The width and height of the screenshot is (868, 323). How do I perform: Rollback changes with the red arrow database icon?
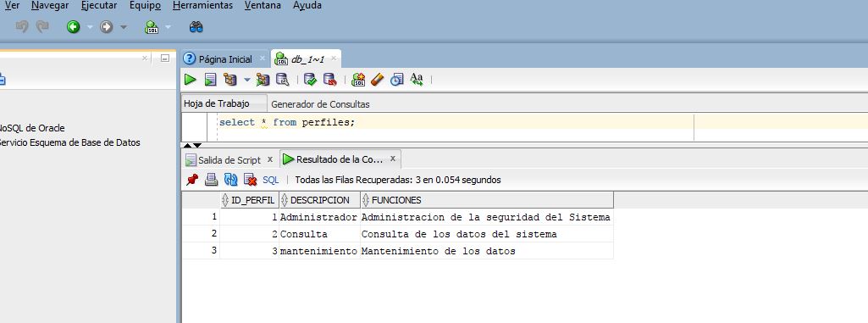coord(330,80)
